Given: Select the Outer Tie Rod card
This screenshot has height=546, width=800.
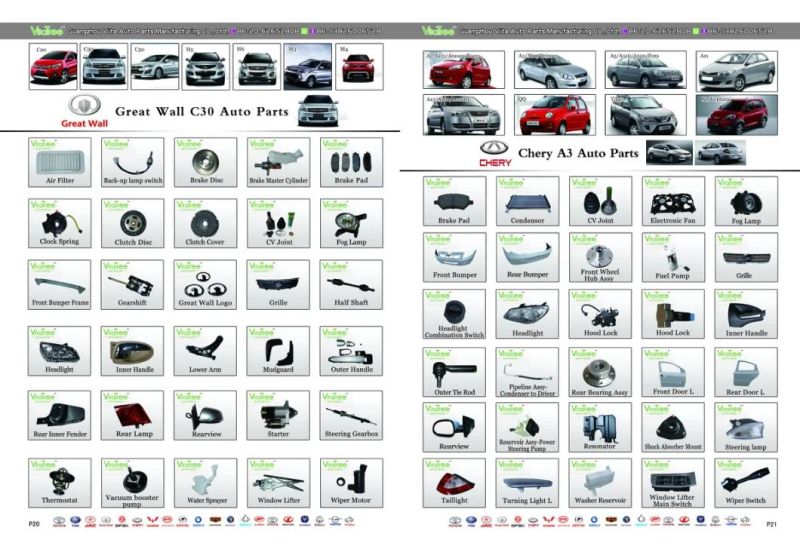Looking at the screenshot, I should pos(455,372).
